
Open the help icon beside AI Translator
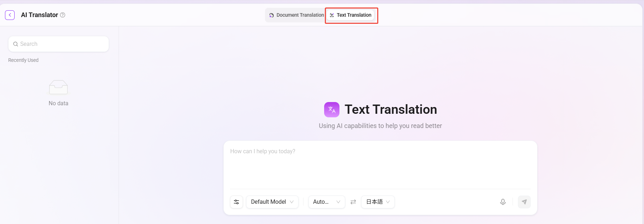click(63, 15)
